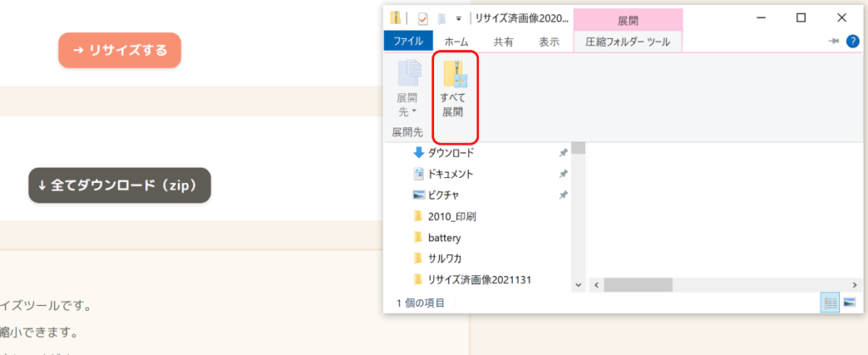Click the pin icon beside ピクチャ

click(x=563, y=195)
